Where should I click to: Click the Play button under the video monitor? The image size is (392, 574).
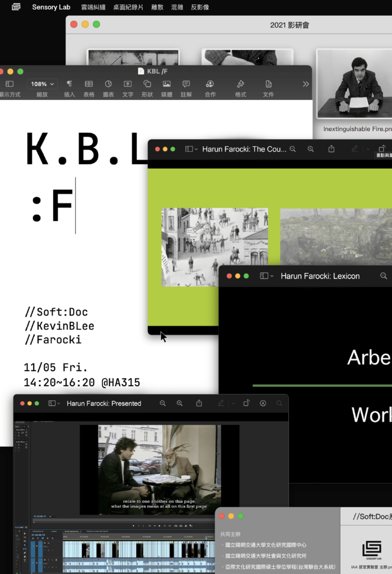click(160, 526)
